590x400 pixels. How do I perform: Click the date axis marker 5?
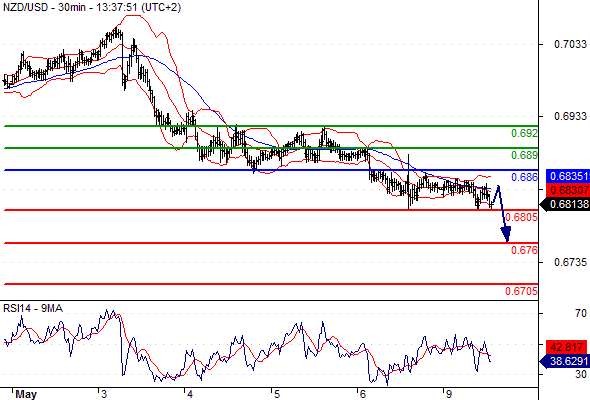tap(277, 394)
